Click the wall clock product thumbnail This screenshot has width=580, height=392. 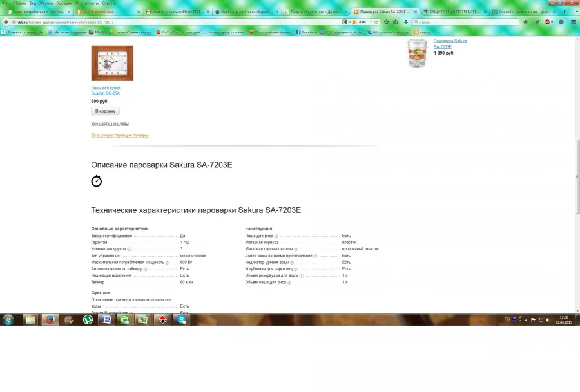112,63
